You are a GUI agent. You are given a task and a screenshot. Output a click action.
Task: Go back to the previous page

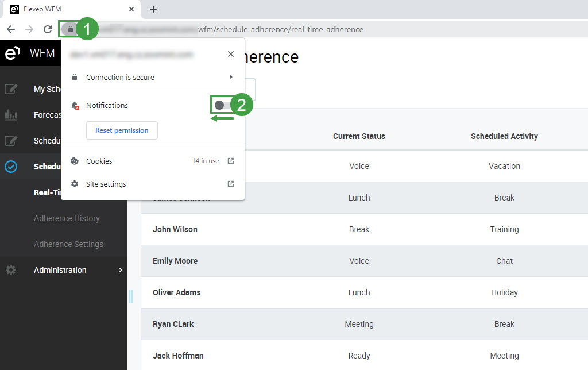click(x=11, y=29)
